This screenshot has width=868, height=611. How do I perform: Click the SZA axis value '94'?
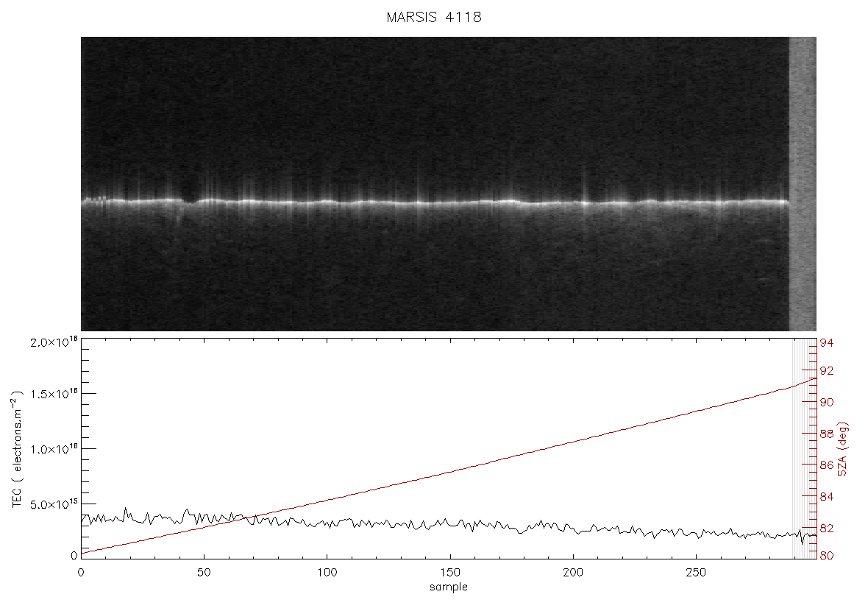(x=827, y=343)
